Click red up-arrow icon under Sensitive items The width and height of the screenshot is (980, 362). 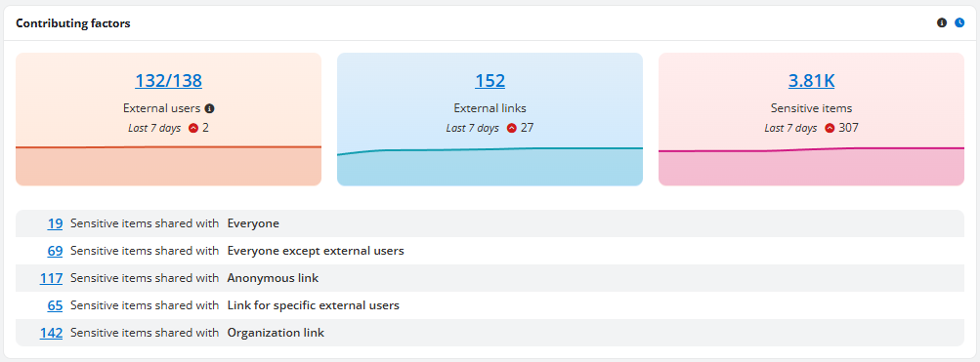pos(830,128)
